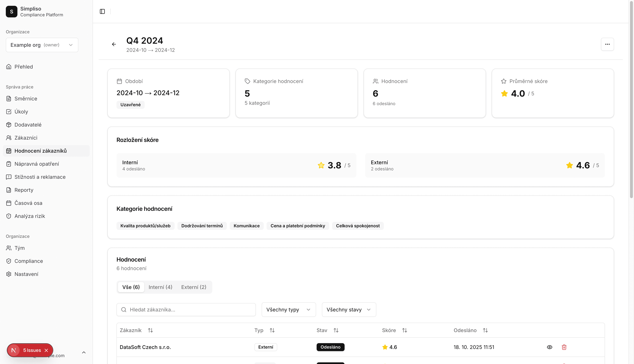Image resolution: width=634 pixels, height=364 pixels.
Task: View DataSoft Czech review with eye icon
Action: pyautogui.click(x=549, y=347)
